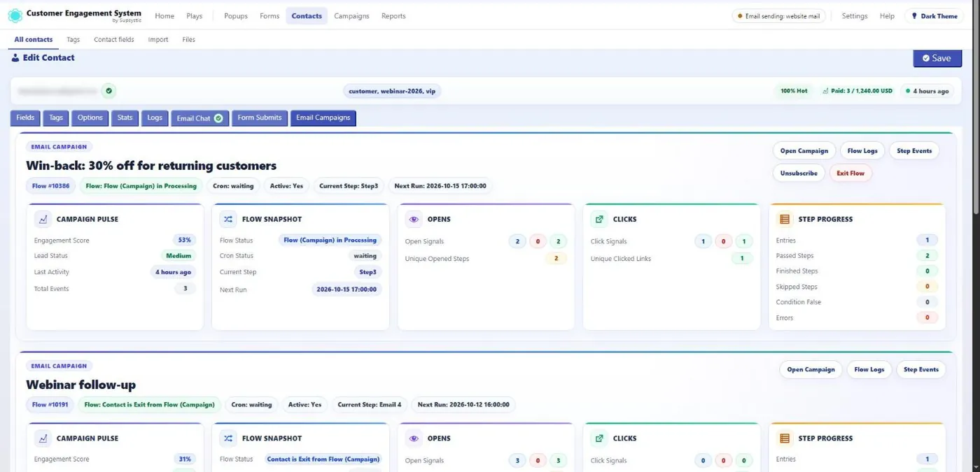Click the Save button checkmark icon

click(926, 59)
